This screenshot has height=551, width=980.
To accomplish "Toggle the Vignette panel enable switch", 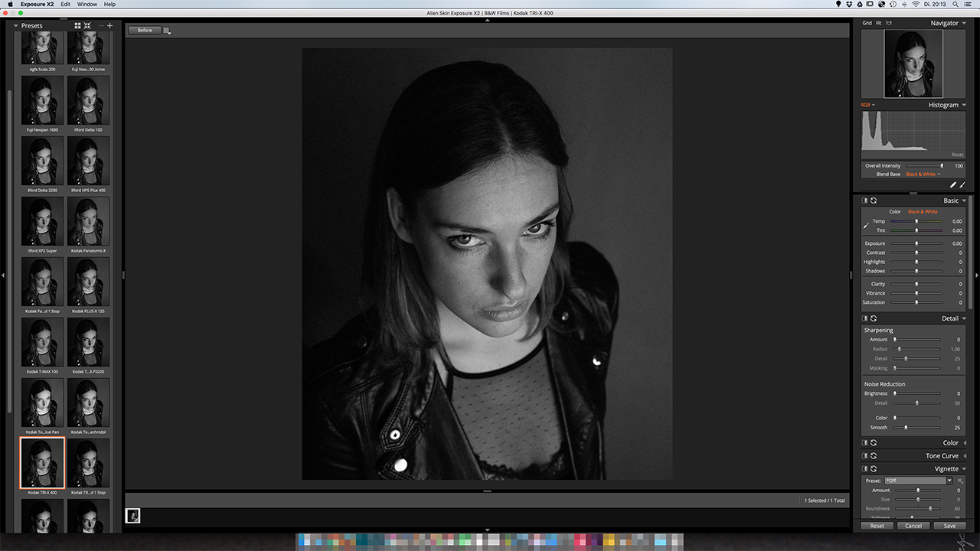I will pos(864,468).
